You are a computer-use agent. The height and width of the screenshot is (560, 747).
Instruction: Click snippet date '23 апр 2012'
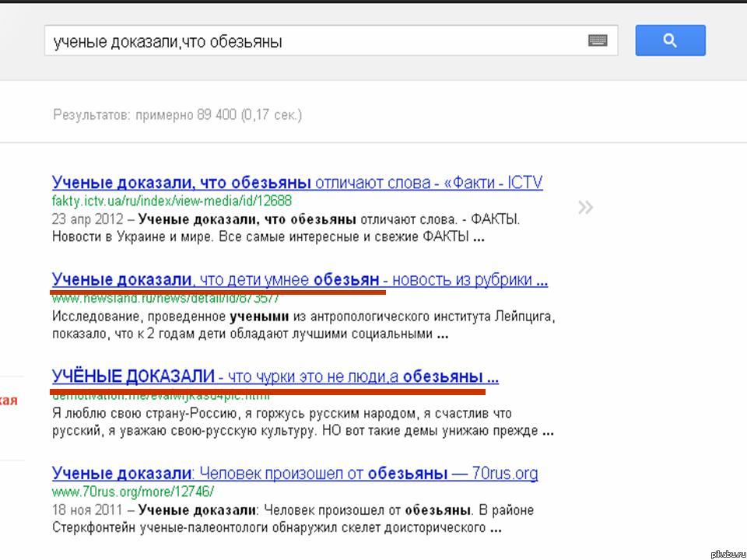click(x=88, y=219)
